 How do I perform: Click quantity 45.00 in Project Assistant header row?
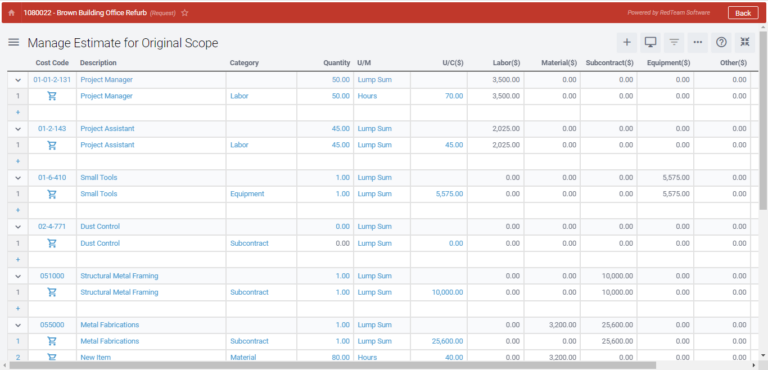coord(340,128)
